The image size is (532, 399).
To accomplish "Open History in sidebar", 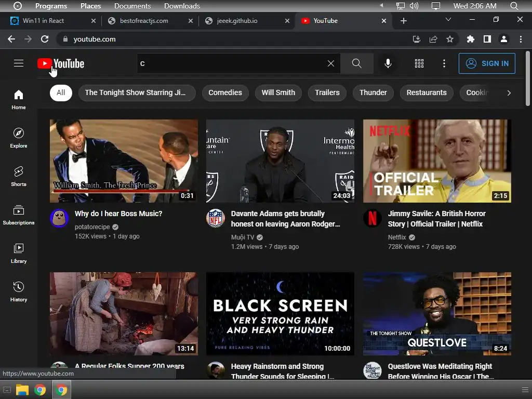I will (19, 292).
